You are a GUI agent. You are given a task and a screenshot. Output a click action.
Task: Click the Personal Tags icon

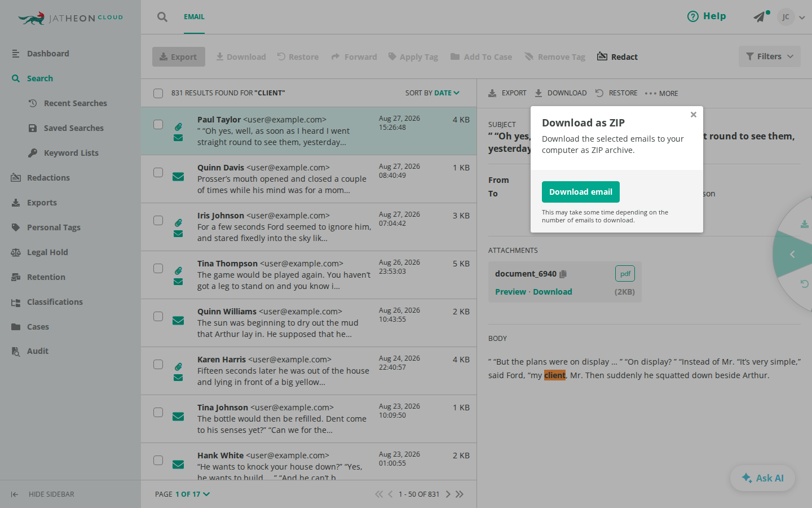point(16,227)
